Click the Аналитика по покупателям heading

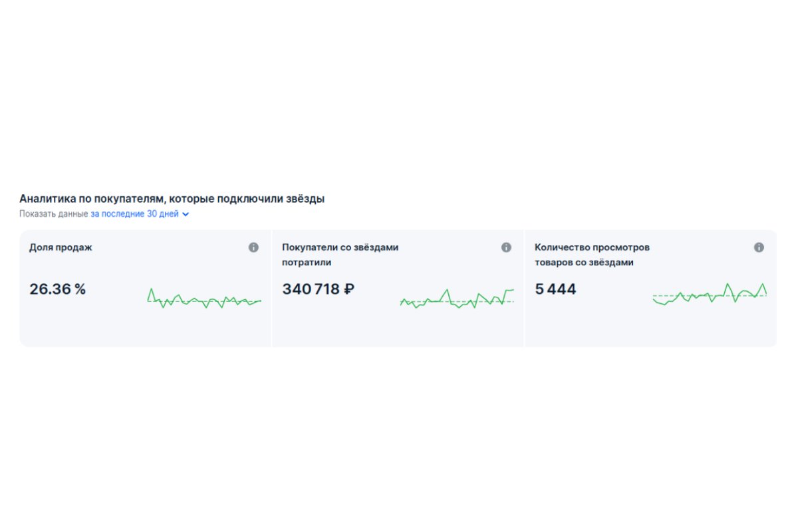pos(172,198)
